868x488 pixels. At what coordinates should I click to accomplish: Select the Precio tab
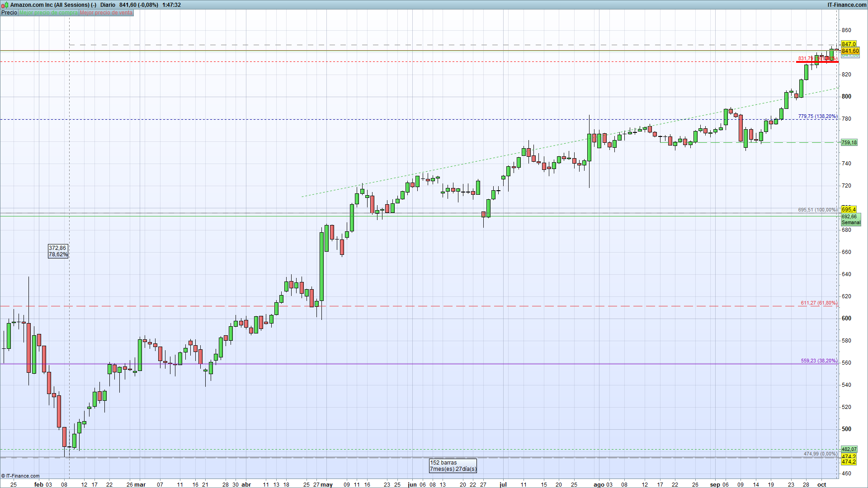[9, 13]
